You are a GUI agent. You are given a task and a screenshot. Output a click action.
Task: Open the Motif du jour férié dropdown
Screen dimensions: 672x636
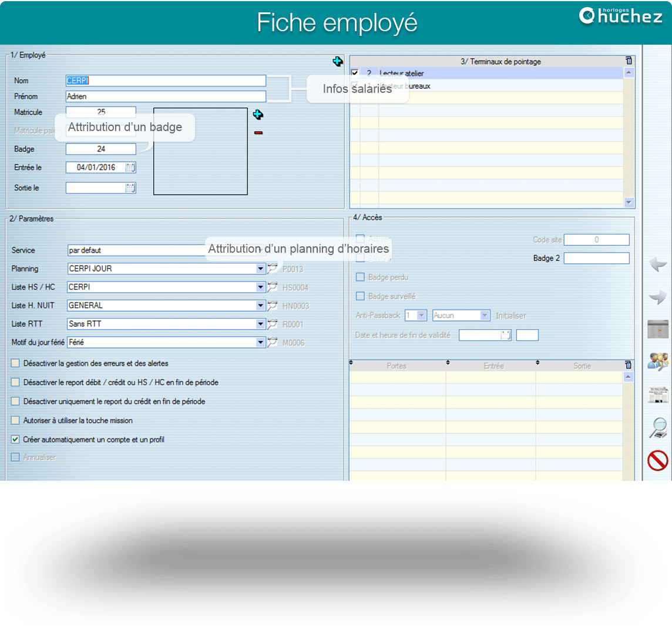click(x=260, y=342)
